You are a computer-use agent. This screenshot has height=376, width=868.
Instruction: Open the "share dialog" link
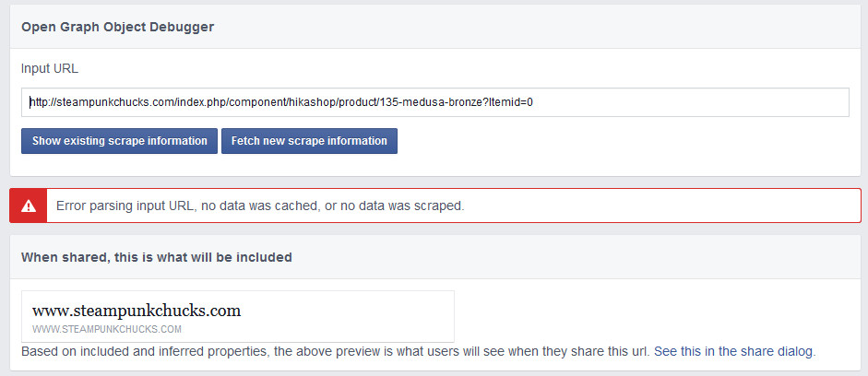click(x=784, y=352)
